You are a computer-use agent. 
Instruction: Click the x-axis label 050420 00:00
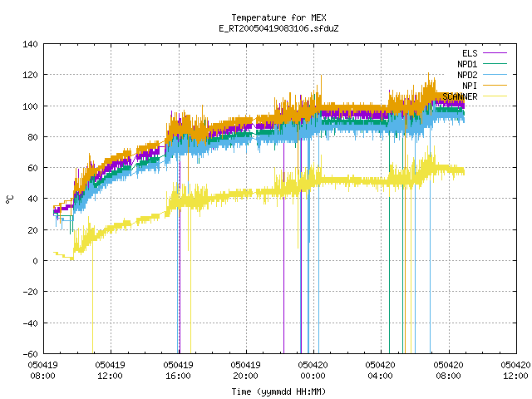tap(313, 371)
